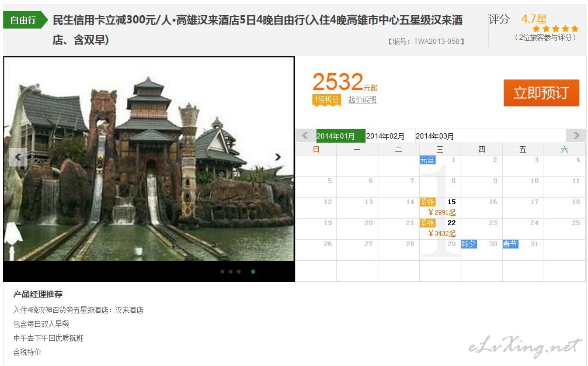Viewport: 588px width, 366px height.
Task: Click the 包含每日双人早餐 line
Action: click(41, 324)
